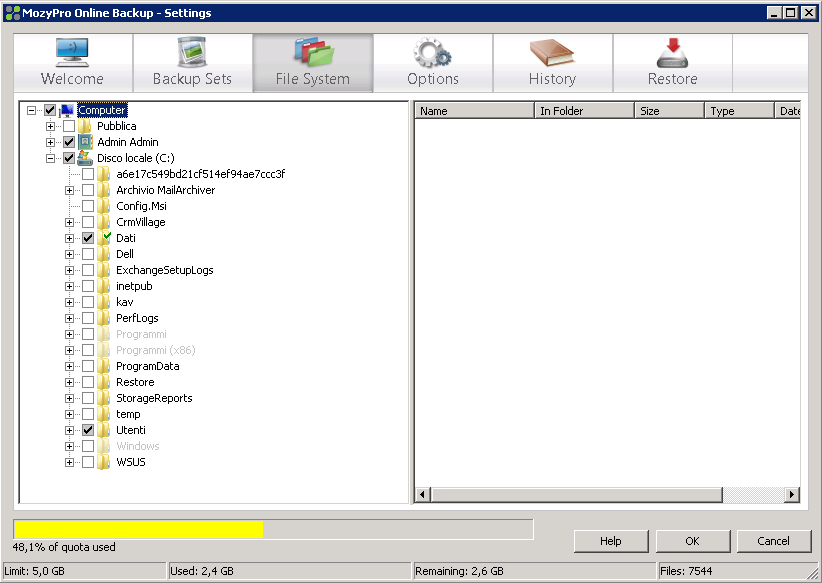This screenshot has height=583, width=822.
Task: Uncheck the Disco locale (C:) checkbox
Action: [69, 158]
